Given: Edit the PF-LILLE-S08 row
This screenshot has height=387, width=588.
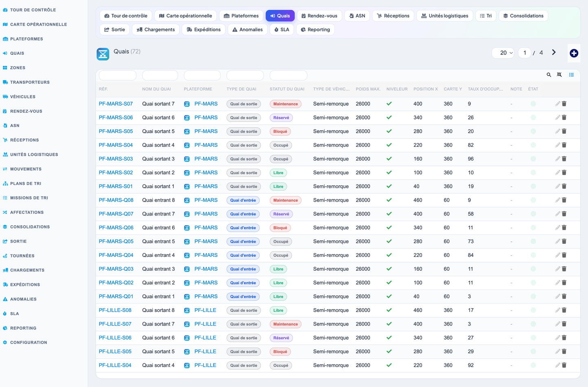Looking at the screenshot, I should pos(558,310).
